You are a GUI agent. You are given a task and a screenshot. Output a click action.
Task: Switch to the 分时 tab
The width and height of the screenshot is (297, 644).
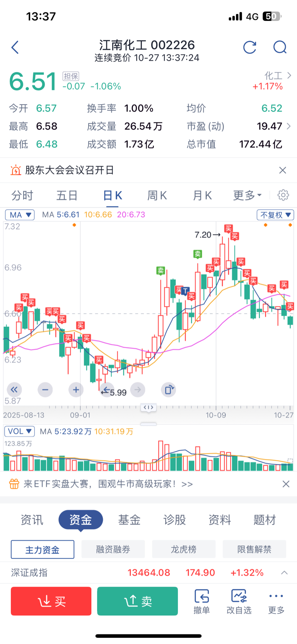(x=22, y=196)
